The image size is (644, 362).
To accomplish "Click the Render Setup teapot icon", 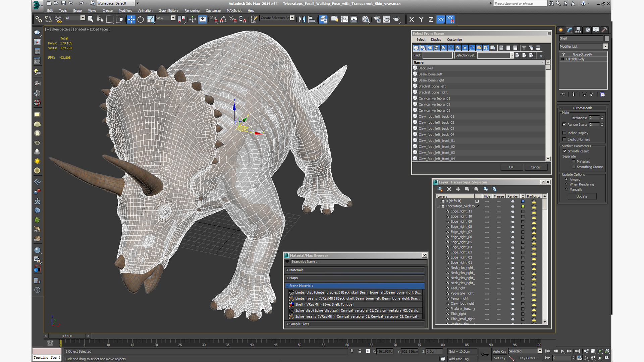I will pos(377,19).
